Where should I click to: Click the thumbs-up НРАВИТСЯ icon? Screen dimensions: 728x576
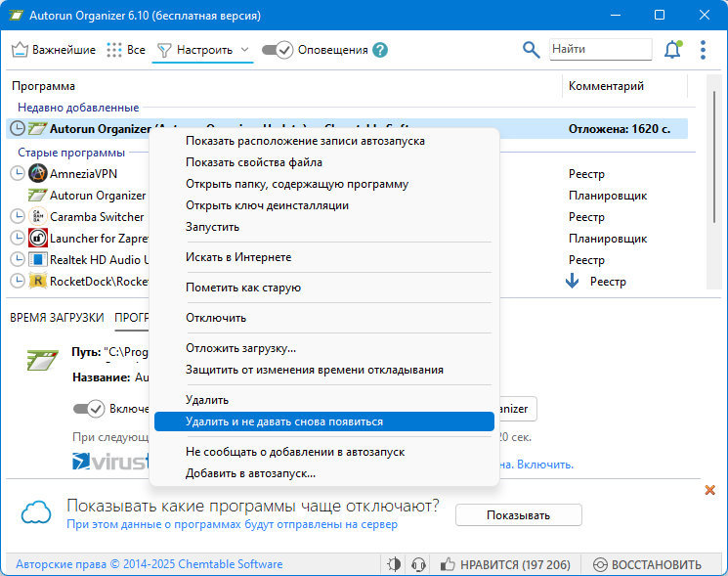point(448,564)
